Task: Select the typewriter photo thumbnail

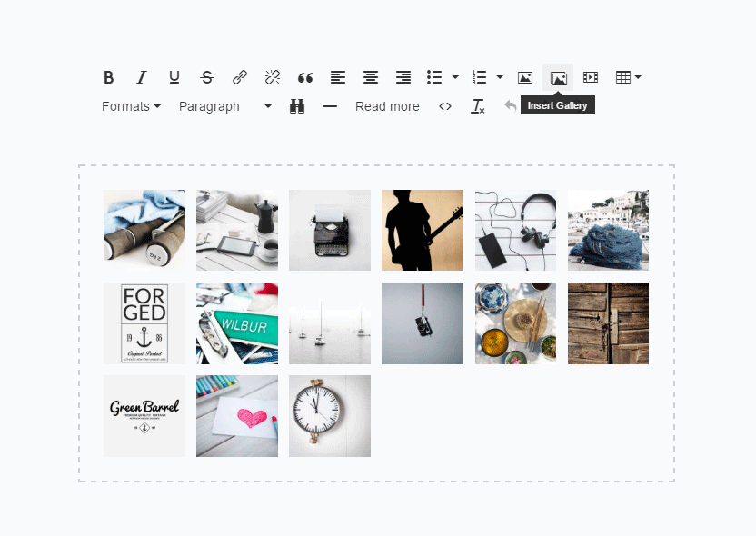Action: coord(329,230)
